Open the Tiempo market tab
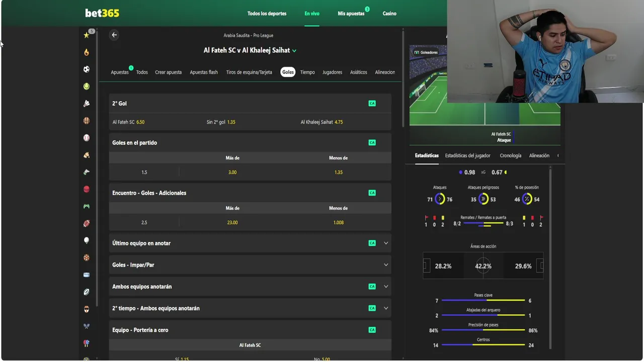644x362 pixels. [307, 72]
